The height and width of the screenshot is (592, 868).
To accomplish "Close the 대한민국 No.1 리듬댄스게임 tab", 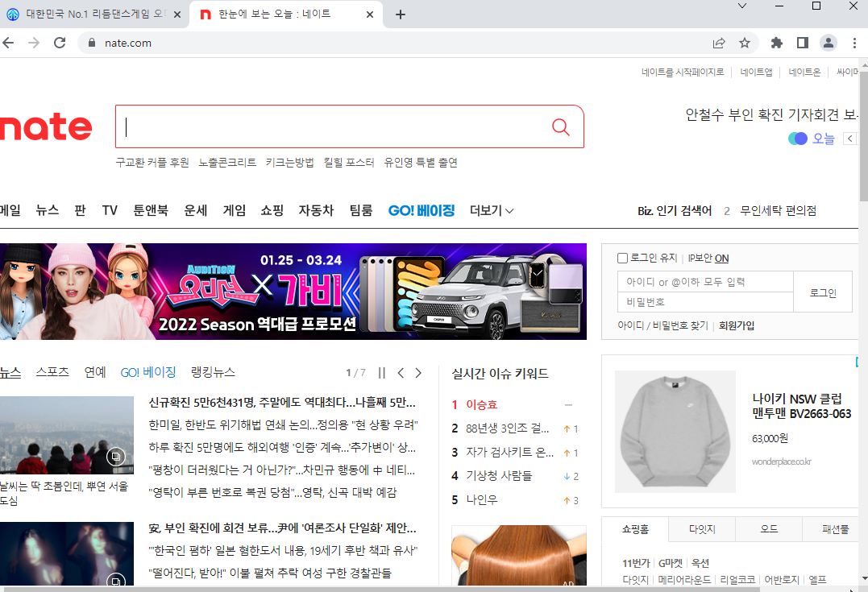I will click(177, 14).
